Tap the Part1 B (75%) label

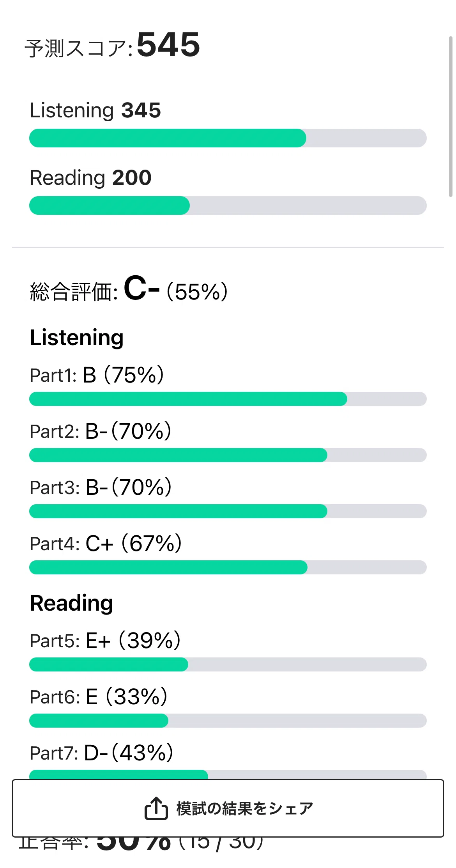point(97,375)
